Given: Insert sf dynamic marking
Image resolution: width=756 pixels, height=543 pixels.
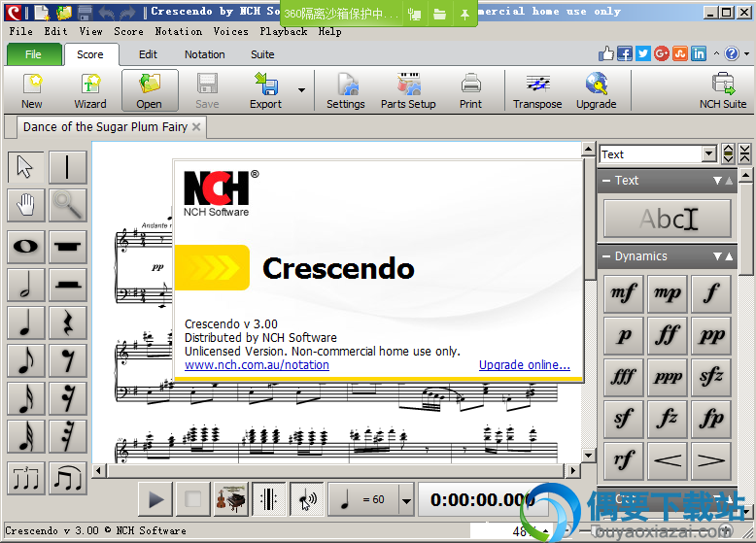Looking at the screenshot, I should click(x=624, y=420).
